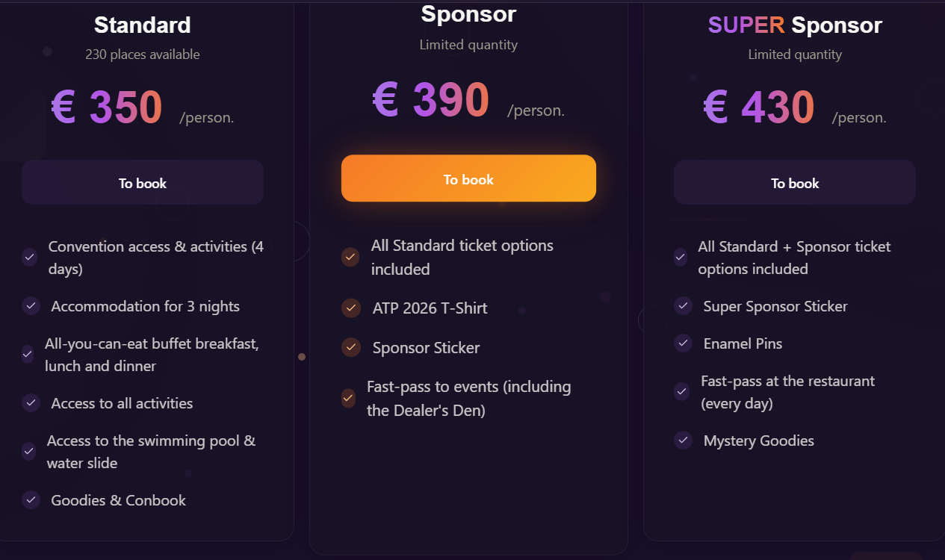Click checkmark icon beside Mystery Goodies
This screenshot has height=560, width=945.
pyautogui.click(x=683, y=441)
